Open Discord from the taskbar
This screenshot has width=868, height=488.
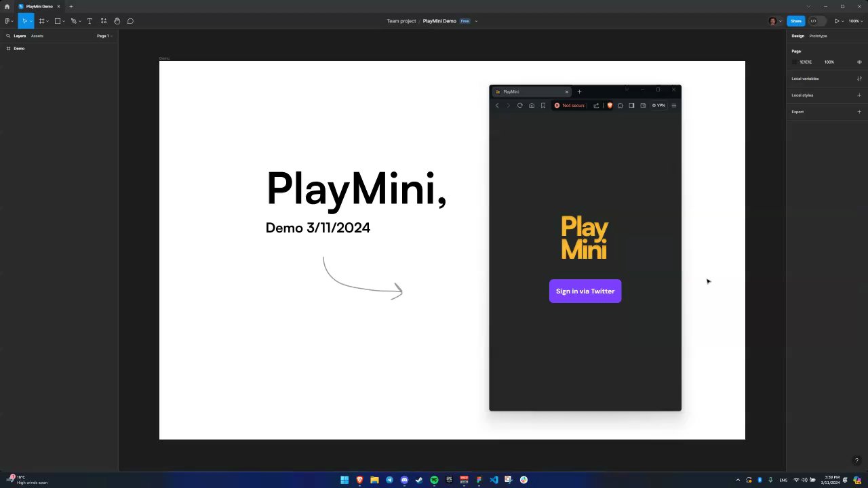click(x=404, y=480)
